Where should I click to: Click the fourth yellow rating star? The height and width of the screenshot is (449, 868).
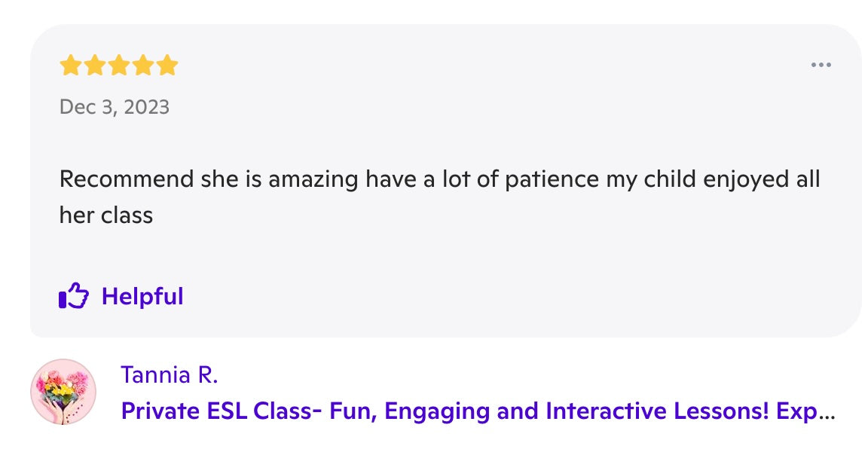[142, 66]
